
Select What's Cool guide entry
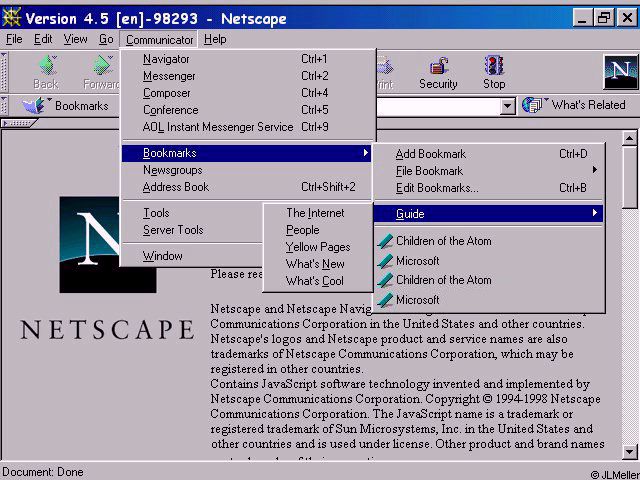point(318,281)
